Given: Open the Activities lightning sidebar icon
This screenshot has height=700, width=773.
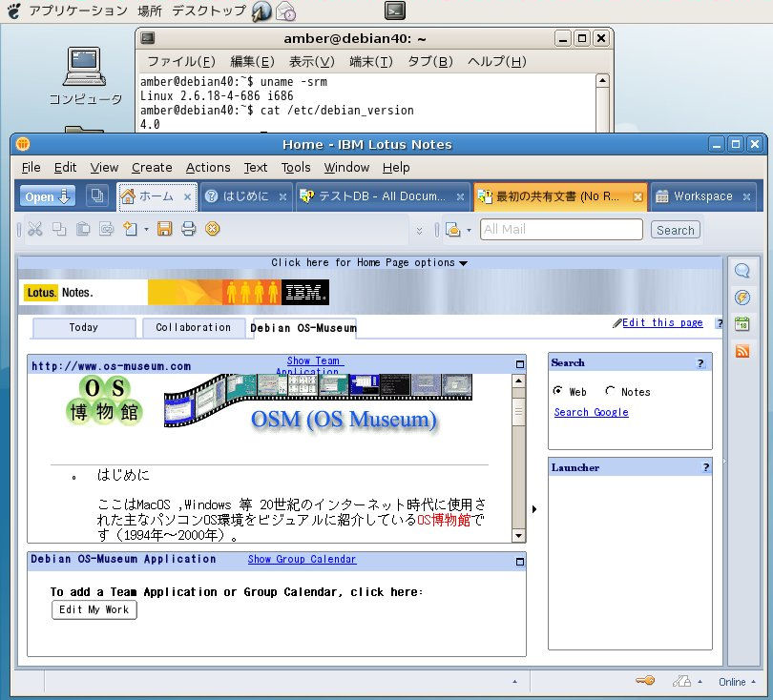Looking at the screenshot, I should point(742,298).
